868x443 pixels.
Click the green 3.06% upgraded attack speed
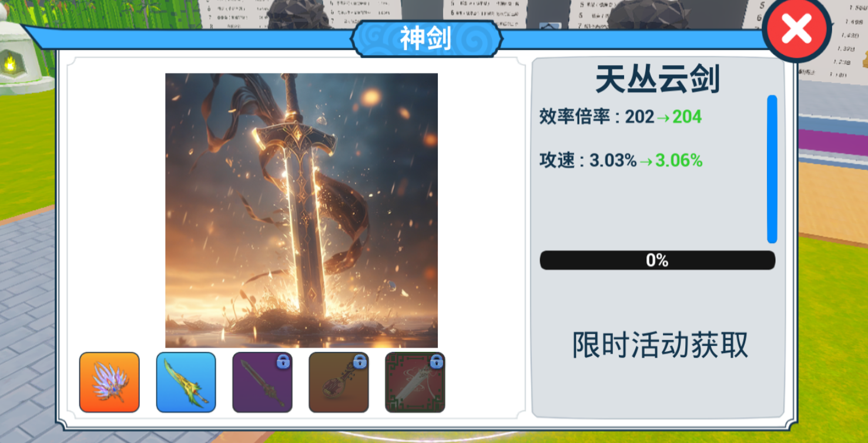tap(679, 161)
